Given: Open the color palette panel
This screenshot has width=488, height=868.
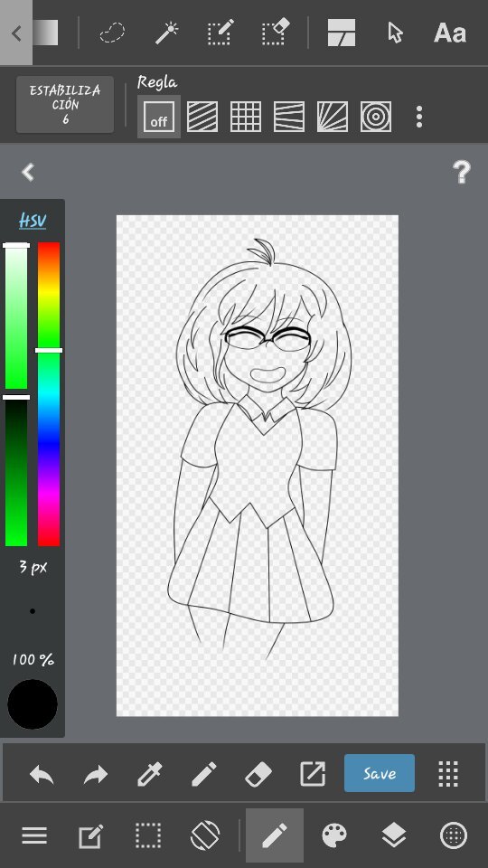Looking at the screenshot, I should (334, 835).
